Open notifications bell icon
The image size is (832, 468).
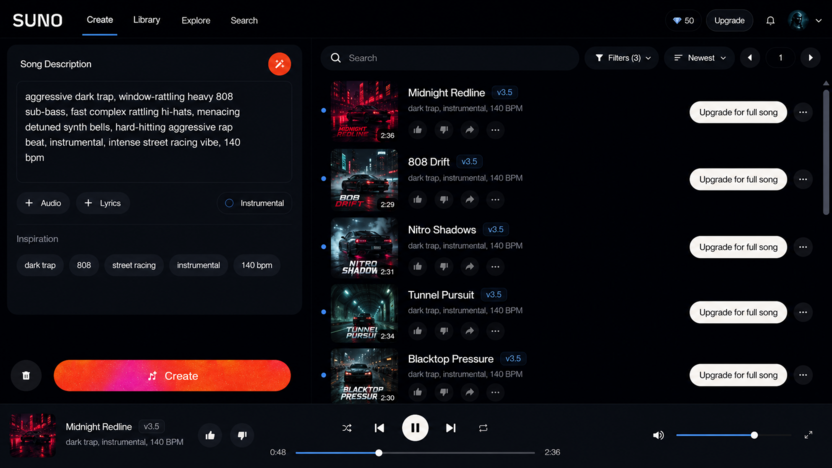(x=770, y=21)
